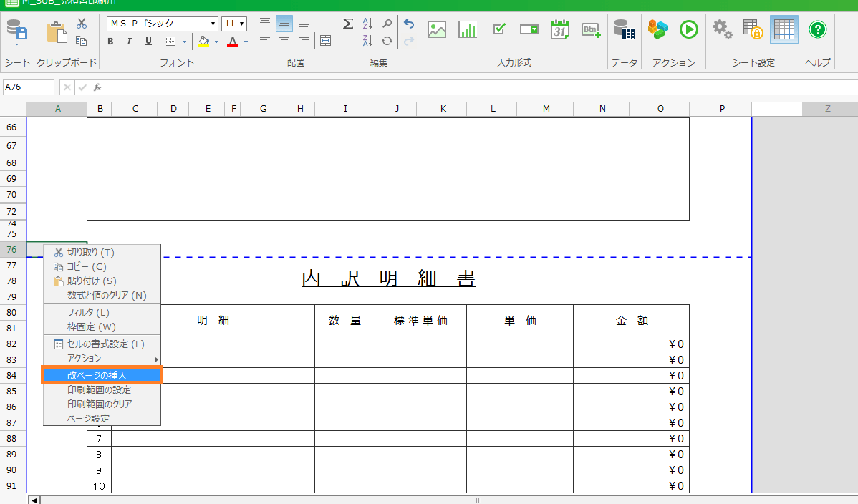Toggle underline formatting
Screen dimensions: 858x504
[x=148, y=42]
